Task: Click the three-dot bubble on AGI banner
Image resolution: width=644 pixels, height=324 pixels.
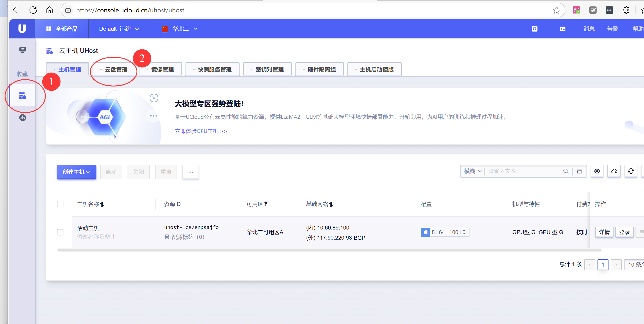Action: [x=153, y=116]
